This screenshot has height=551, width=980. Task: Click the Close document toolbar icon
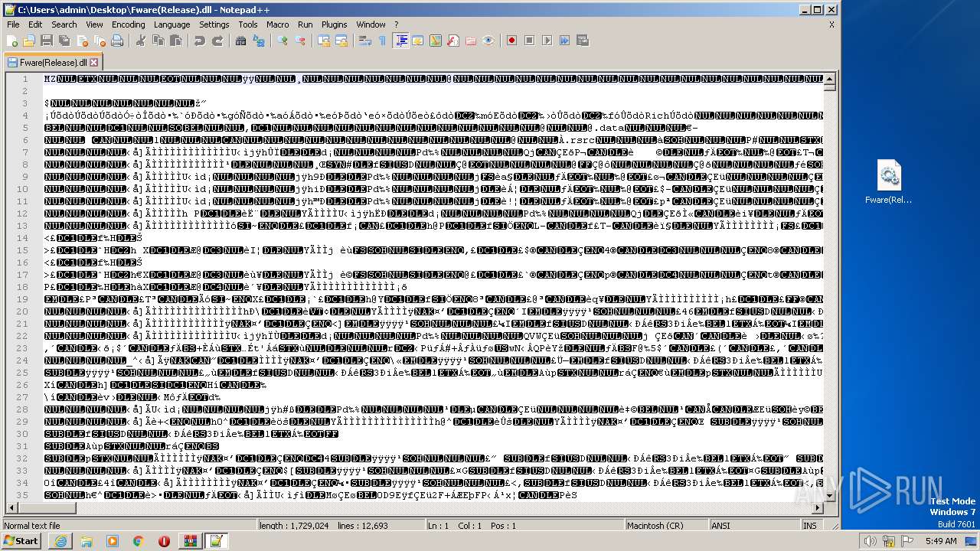[x=81, y=41]
